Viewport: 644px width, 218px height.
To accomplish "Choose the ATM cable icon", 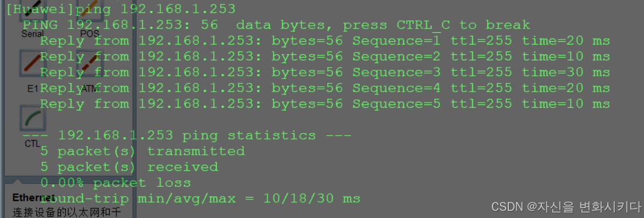I will [89, 64].
